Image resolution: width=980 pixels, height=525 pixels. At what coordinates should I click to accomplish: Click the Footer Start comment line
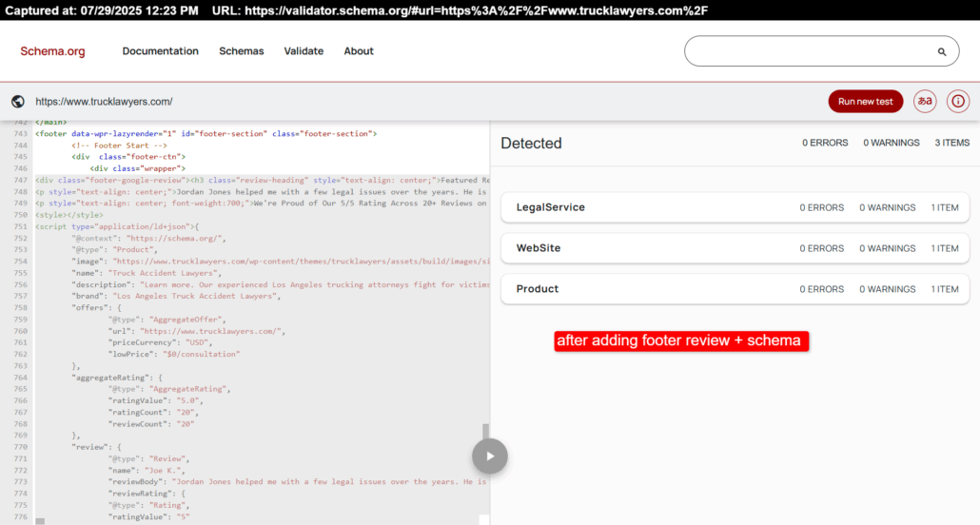119,146
